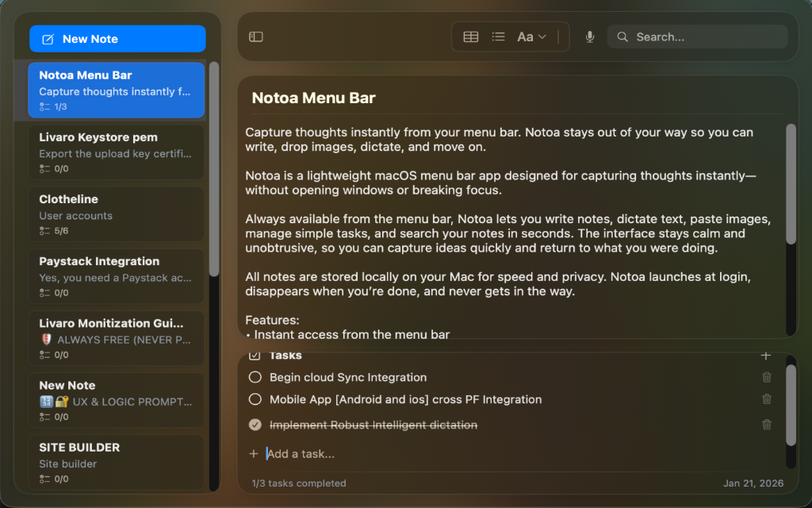This screenshot has height=508, width=812.
Task: Add a new task via the plus icon
Action: (766, 356)
